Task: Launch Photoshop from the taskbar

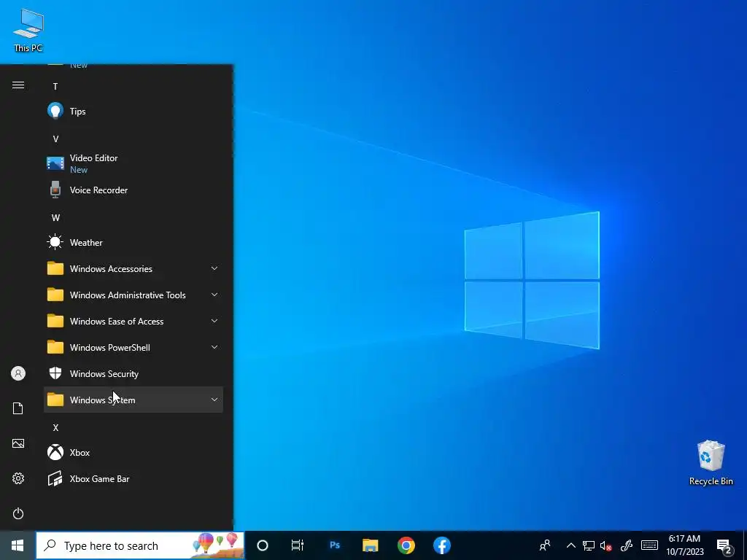Action: point(335,545)
